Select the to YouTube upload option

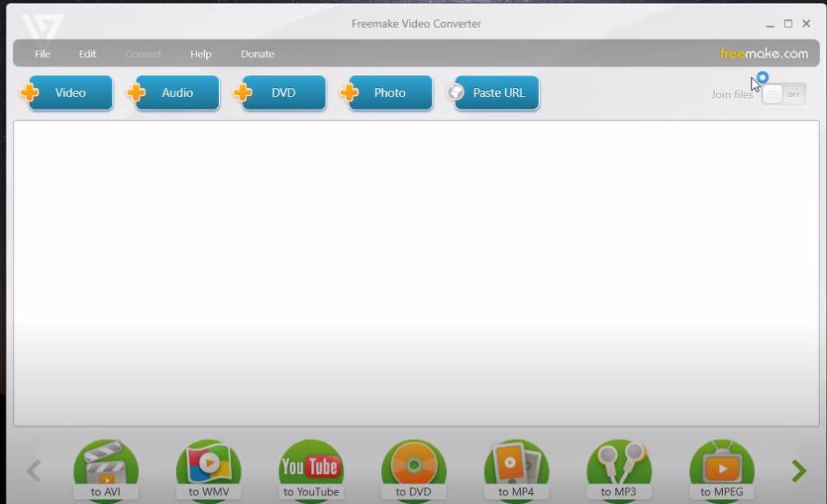[311, 470]
